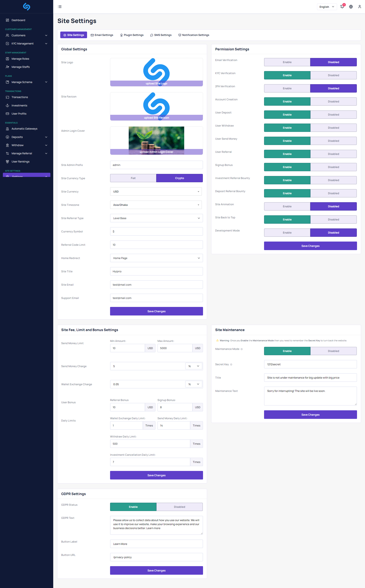The image size is (365, 588).
Task: Enable Email Verification permission
Action: [x=287, y=62]
